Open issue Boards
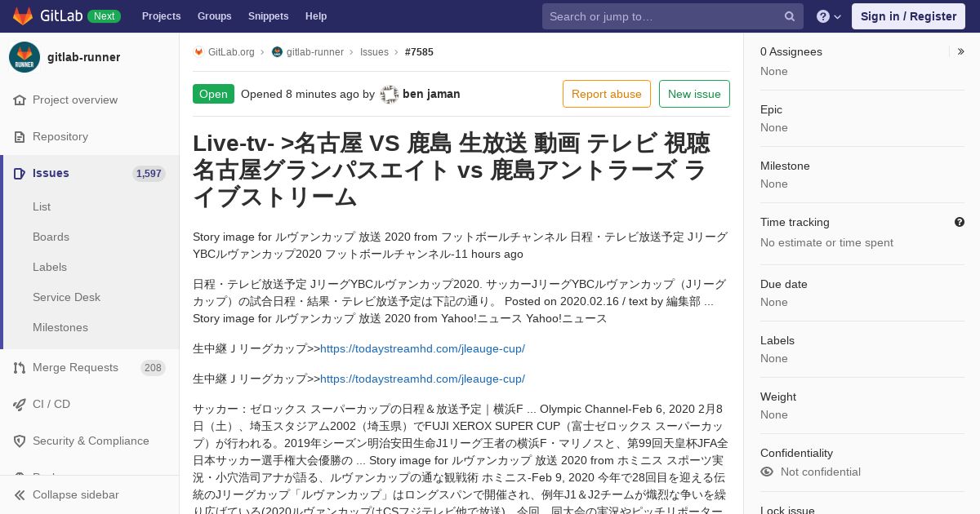Viewport: 980px width, 514px height. point(51,237)
